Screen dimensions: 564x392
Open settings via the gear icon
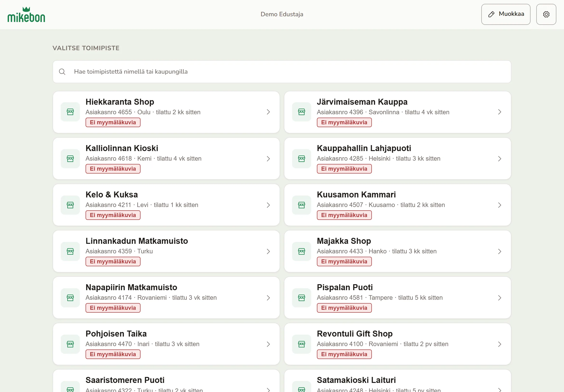pyautogui.click(x=546, y=14)
